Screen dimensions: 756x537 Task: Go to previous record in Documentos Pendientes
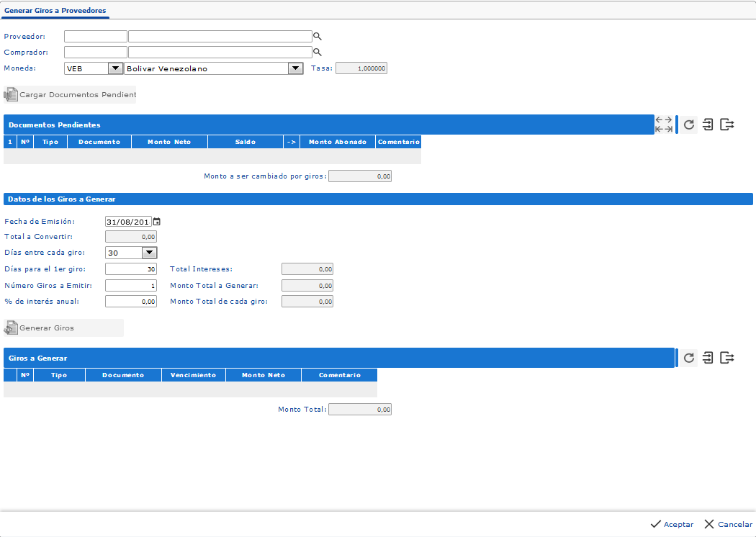pos(659,119)
